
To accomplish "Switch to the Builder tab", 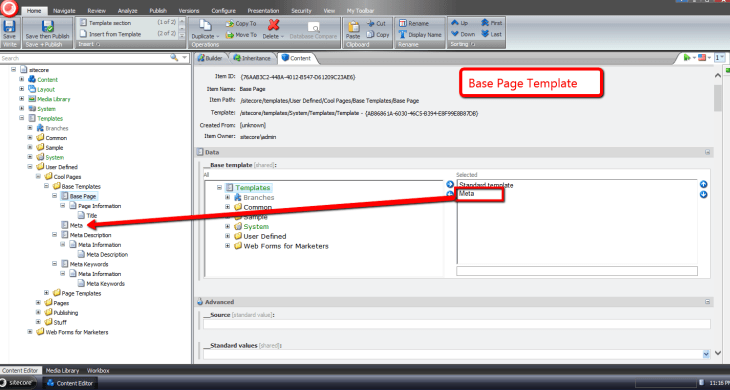I will [x=210, y=58].
